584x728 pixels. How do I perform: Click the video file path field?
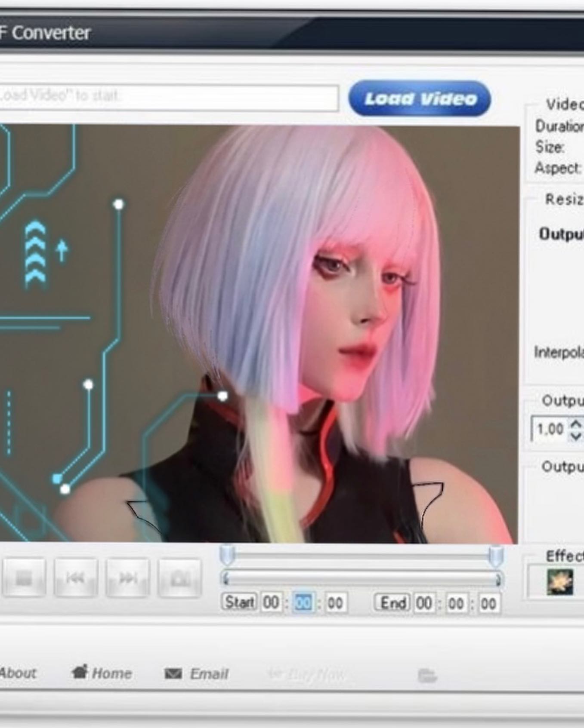168,96
